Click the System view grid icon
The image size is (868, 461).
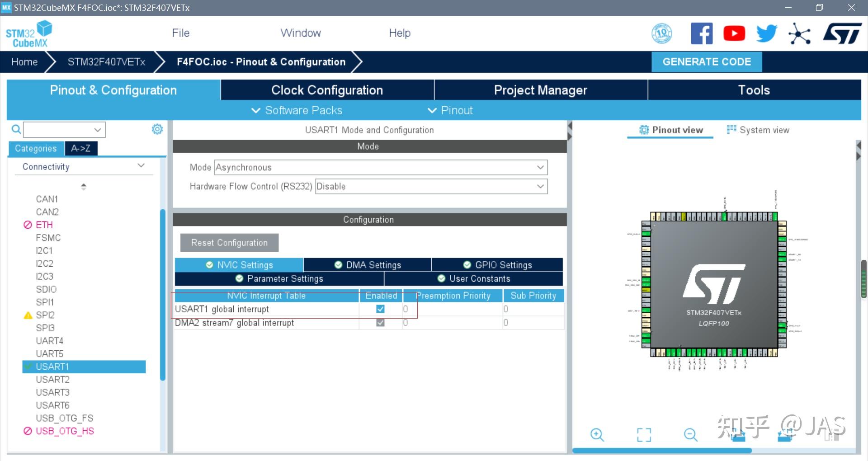pos(731,129)
